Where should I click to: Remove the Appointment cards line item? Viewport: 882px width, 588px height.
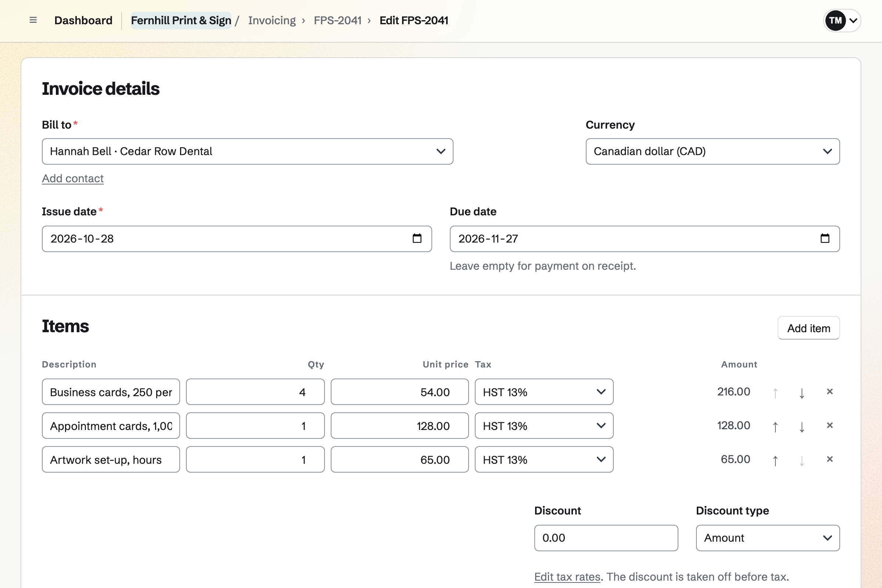click(x=829, y=426)
